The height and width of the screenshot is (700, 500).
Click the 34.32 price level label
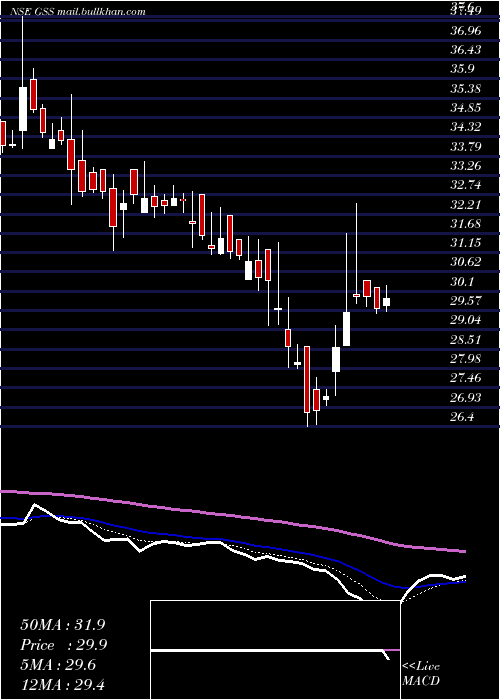point(466,127)
